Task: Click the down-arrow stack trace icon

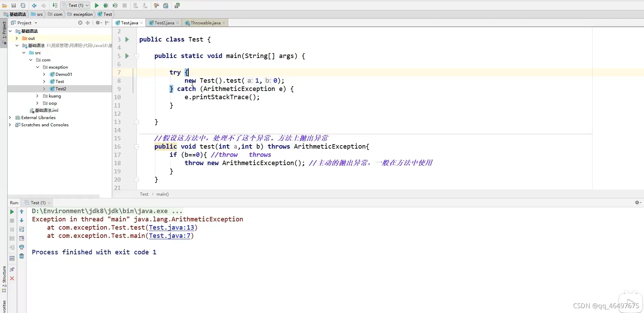Action: pyautogui.click(x=22, y=220)
